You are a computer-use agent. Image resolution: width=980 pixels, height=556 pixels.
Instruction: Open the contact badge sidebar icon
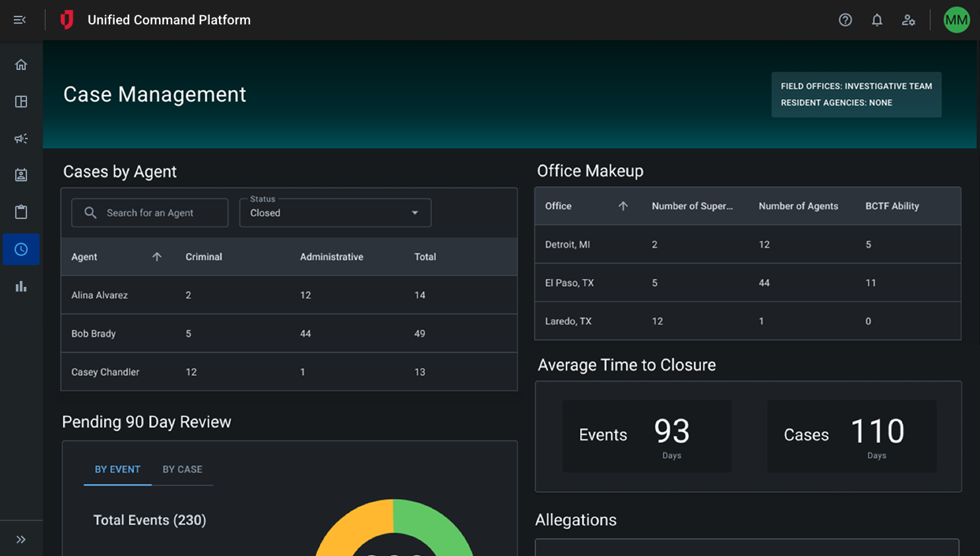click(x=21, y=175)
